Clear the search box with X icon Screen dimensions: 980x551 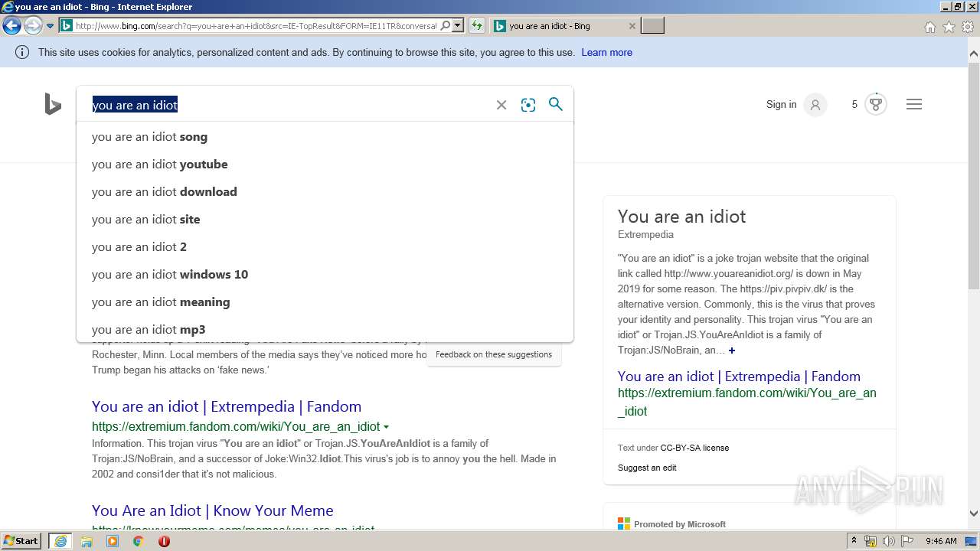(x=501, y=105)
